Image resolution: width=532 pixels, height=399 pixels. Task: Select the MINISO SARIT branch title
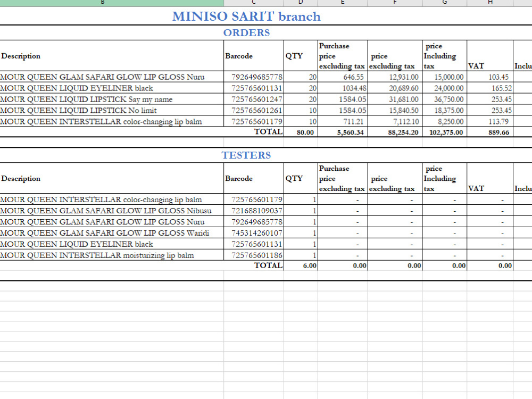[x=246, y=16]
